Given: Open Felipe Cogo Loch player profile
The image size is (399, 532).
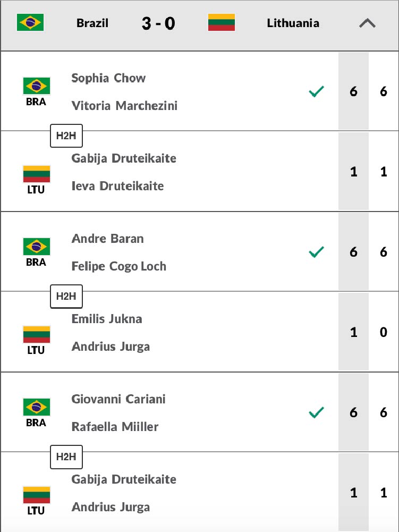Looking at the screenshot, I should (x=118, y=266).
